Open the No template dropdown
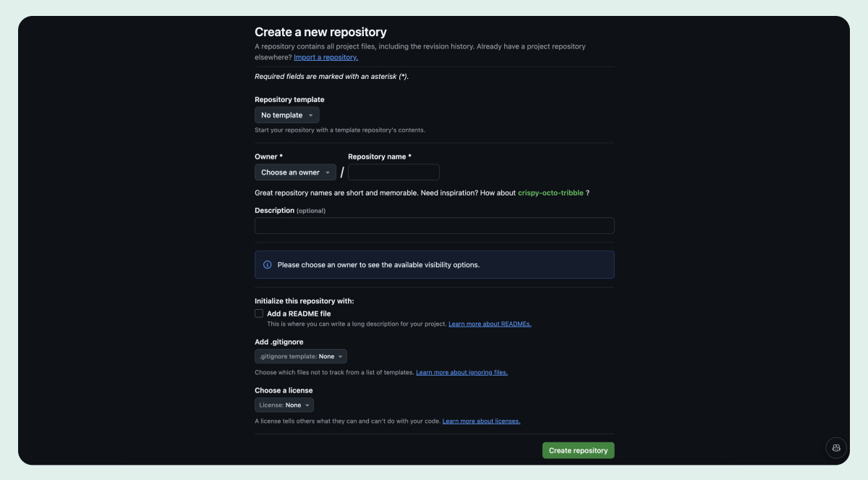Viewport: 868px width, 480px height. (x=286, y=115)
